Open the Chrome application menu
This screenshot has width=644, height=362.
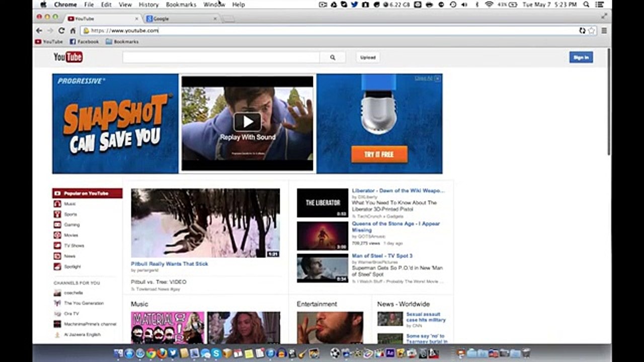point(65,5)
